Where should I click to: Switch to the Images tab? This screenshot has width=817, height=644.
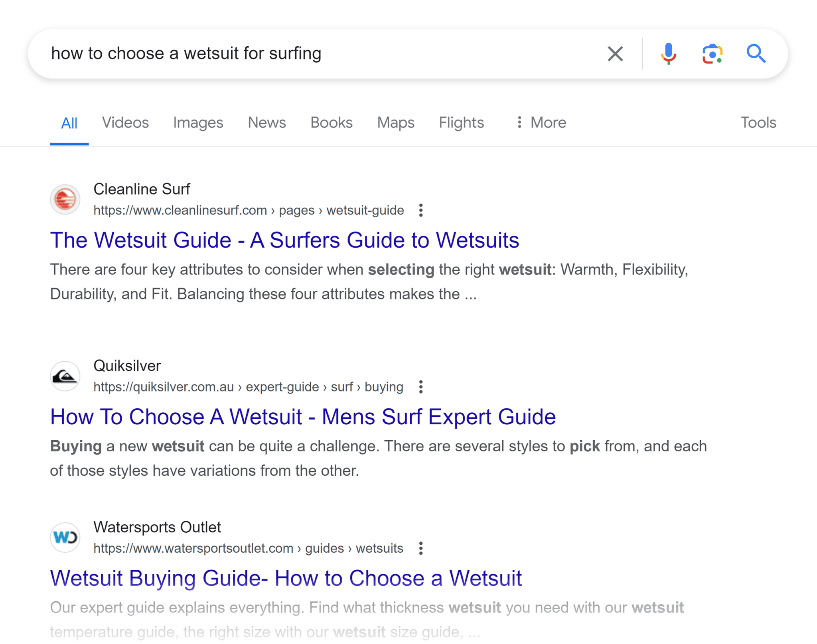(198, 122)
